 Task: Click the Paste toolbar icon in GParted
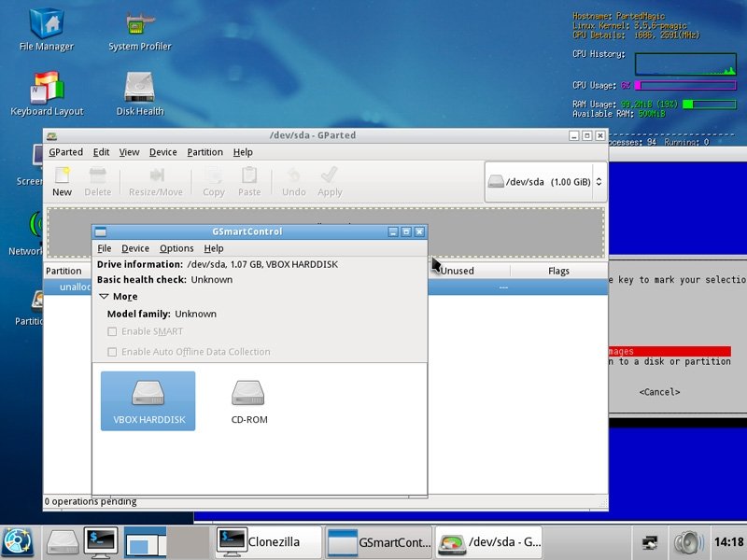tap(249, 182)
